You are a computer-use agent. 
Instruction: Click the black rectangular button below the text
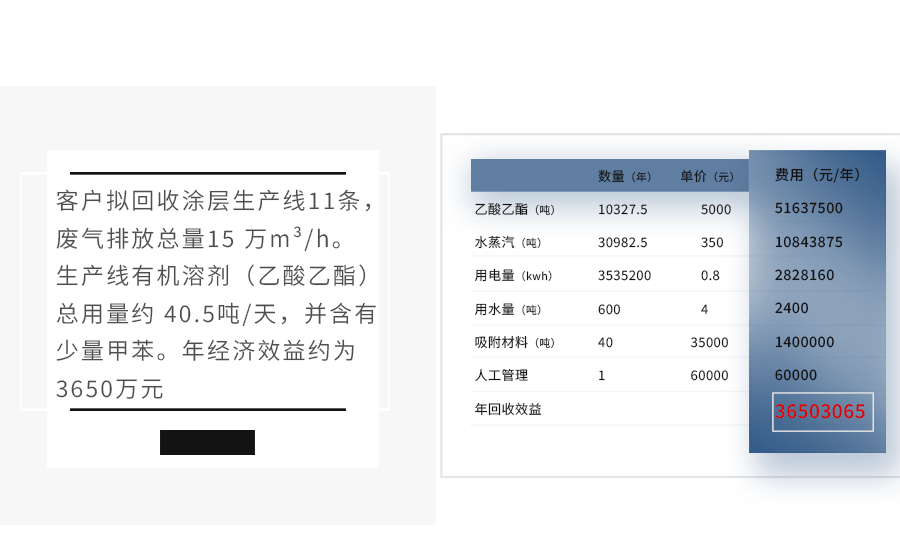pos(207,442)
